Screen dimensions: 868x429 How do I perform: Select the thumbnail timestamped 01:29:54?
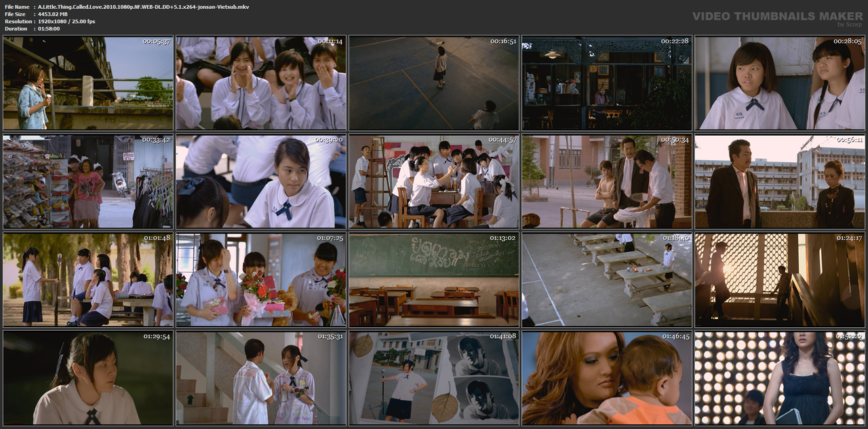[88, 378]
